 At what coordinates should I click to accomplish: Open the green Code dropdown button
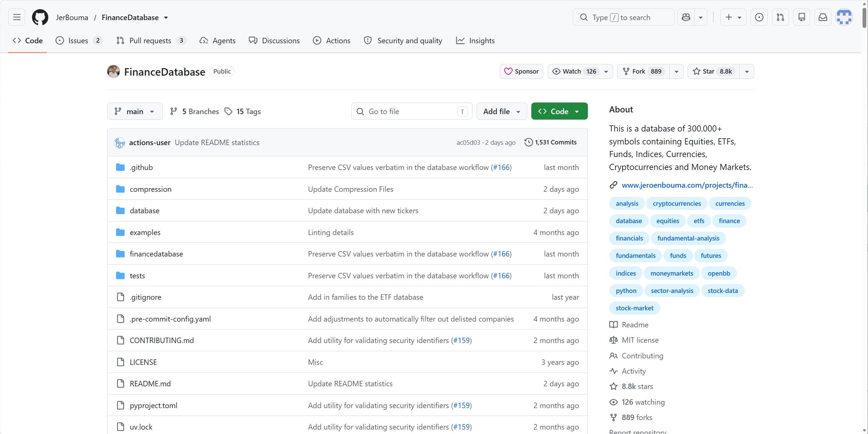click(559, 111)
